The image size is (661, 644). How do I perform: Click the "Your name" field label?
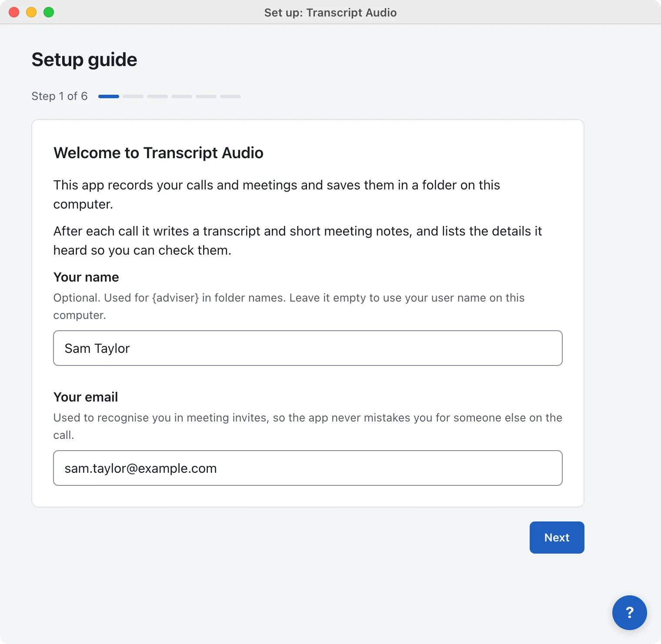click(x=86, y=277)
